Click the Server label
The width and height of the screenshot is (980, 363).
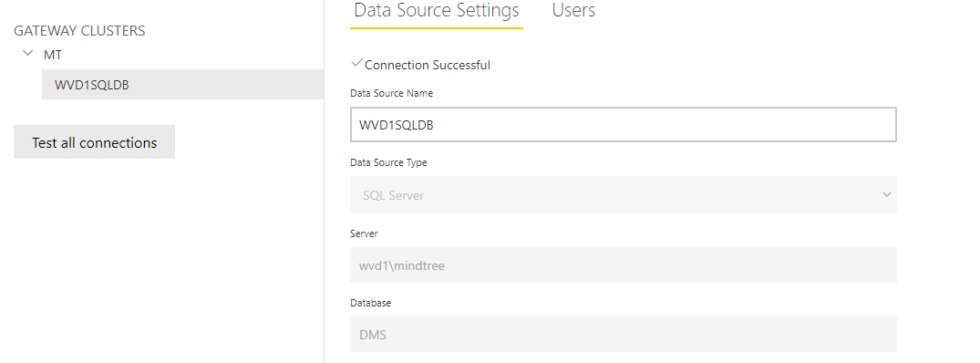click(364, 233)
